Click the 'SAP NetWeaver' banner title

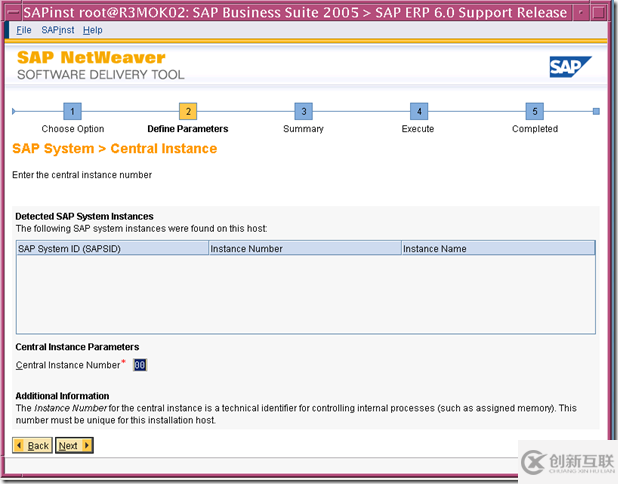[x=91, y=58]
